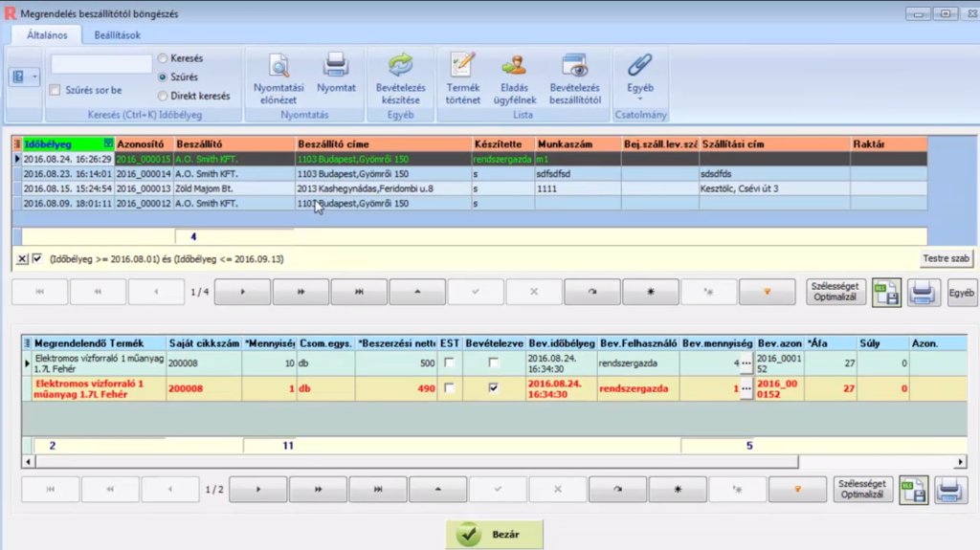Click the Testre szab button

pos(947,258)
